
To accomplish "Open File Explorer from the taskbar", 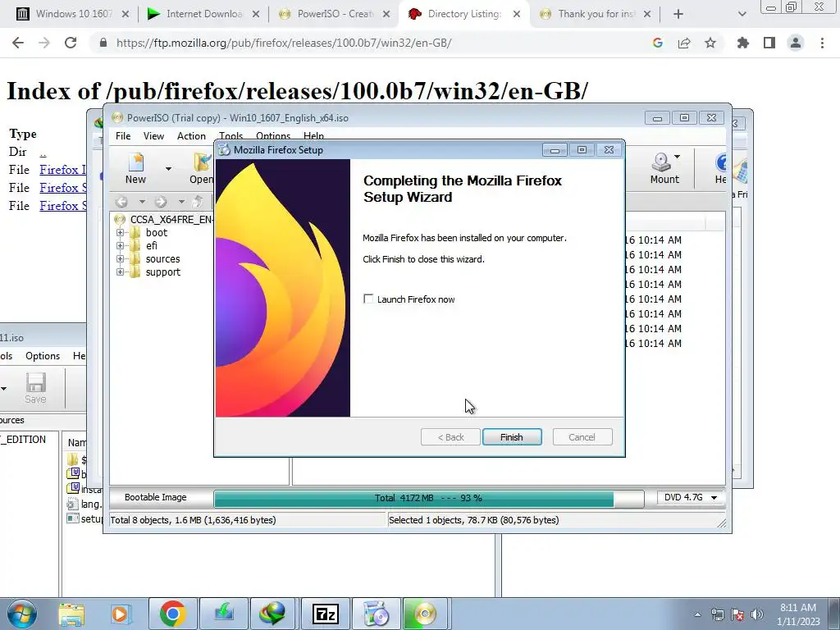I will pos(71,614).
